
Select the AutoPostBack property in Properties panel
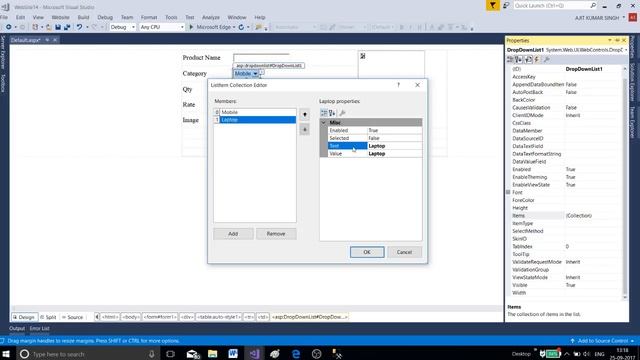coord(566,92)
